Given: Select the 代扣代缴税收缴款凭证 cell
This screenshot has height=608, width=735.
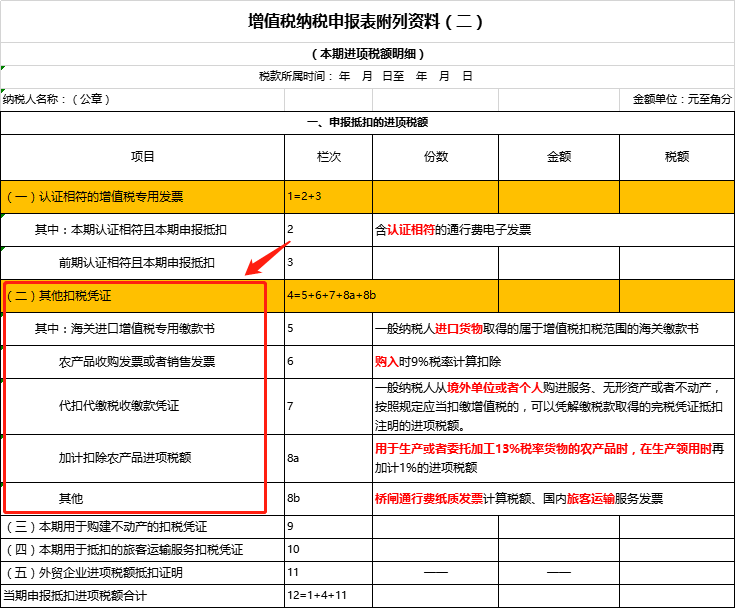Looking at the screenshot, I should (x=142, y=406).
